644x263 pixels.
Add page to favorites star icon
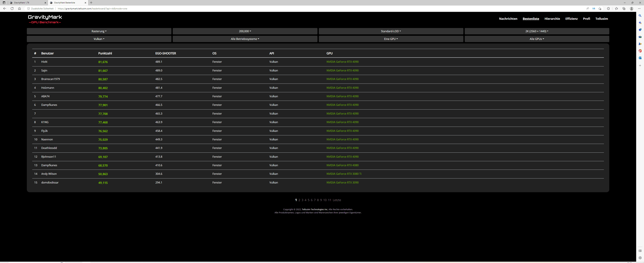[x=600, y=9]
